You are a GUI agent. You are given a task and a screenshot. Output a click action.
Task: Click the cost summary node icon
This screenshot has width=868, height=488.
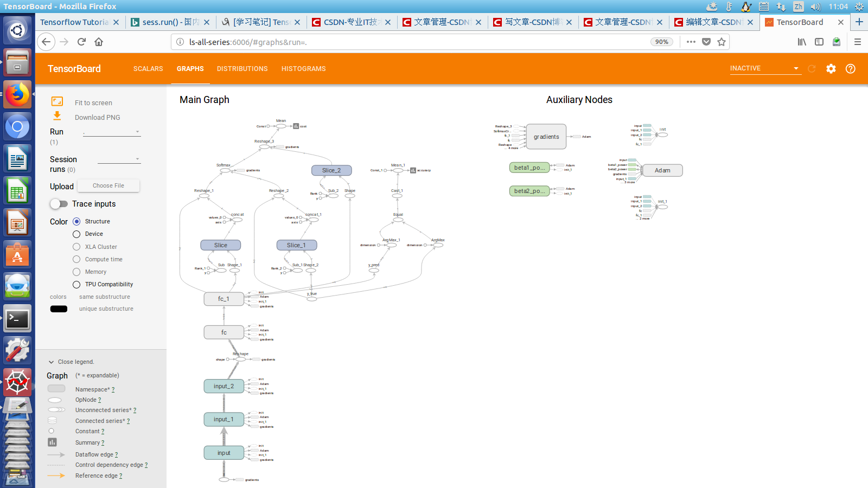pos(296,126)
